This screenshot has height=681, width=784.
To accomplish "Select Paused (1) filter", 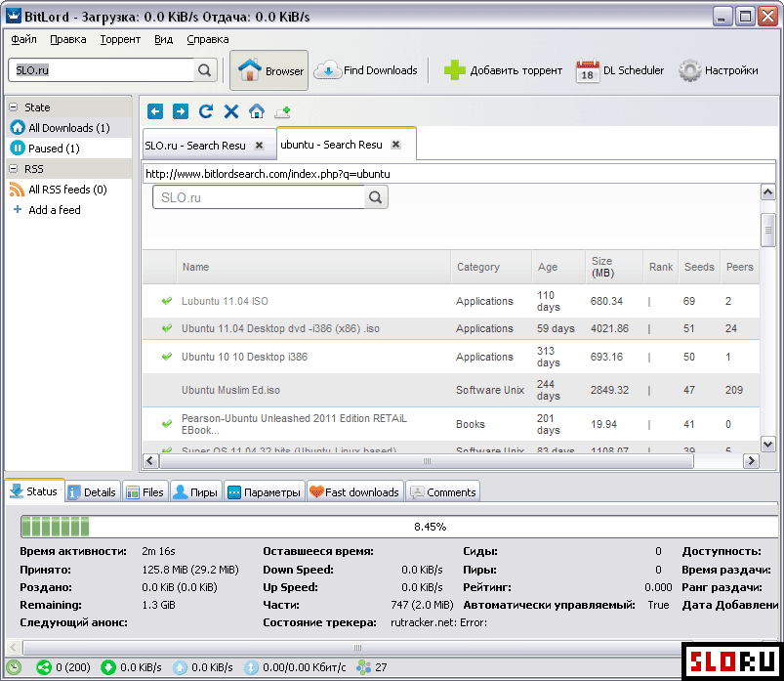I will pos(69,149).
